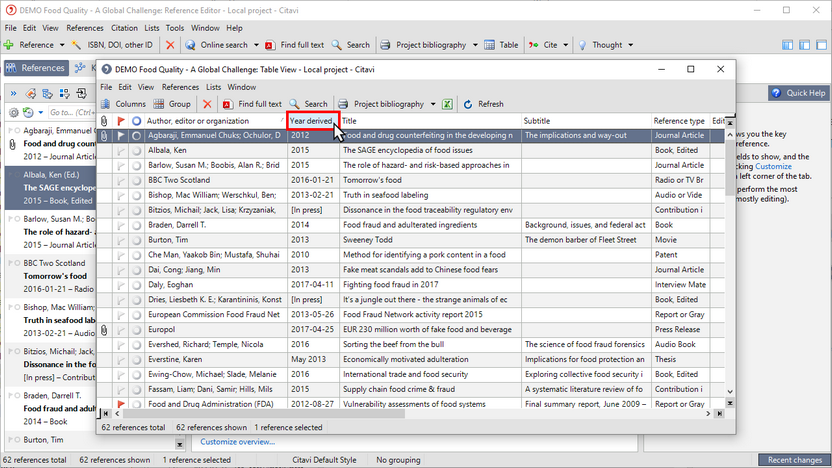Open the Cite dropdown arrow
Viewport: 832px width, 468px height.
click(x=565, y=45)
